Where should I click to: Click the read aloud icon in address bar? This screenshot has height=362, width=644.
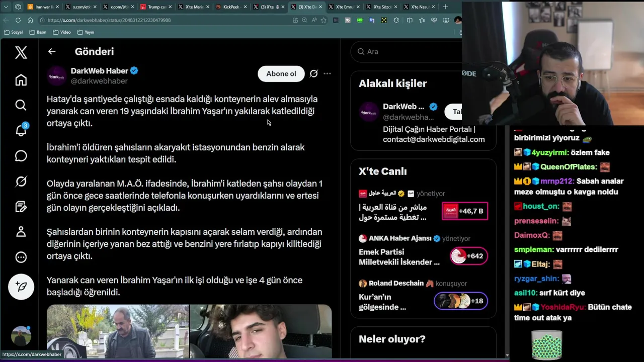[x=314, y=20]
